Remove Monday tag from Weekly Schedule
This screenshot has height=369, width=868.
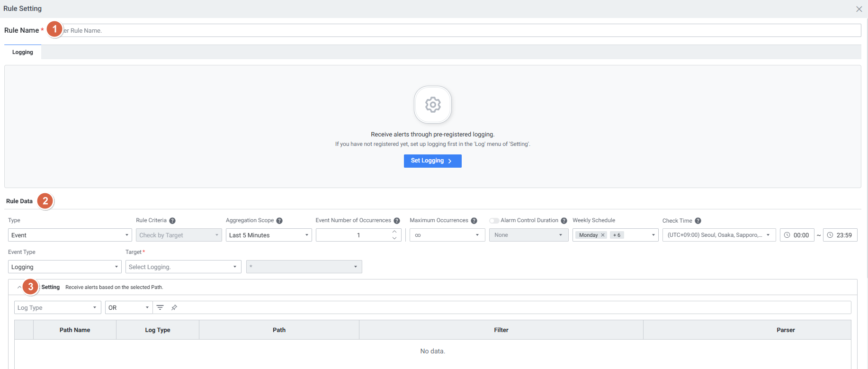coord(603,235)
